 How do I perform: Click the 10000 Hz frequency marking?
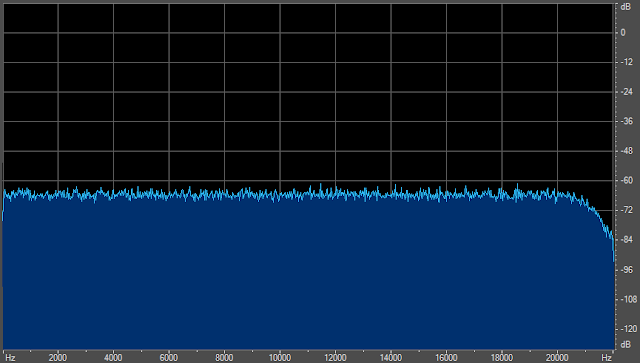coord(280,358)
